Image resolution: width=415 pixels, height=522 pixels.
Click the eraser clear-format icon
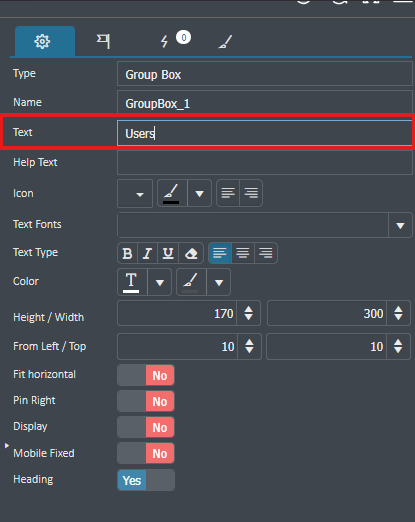click(191, 253)
